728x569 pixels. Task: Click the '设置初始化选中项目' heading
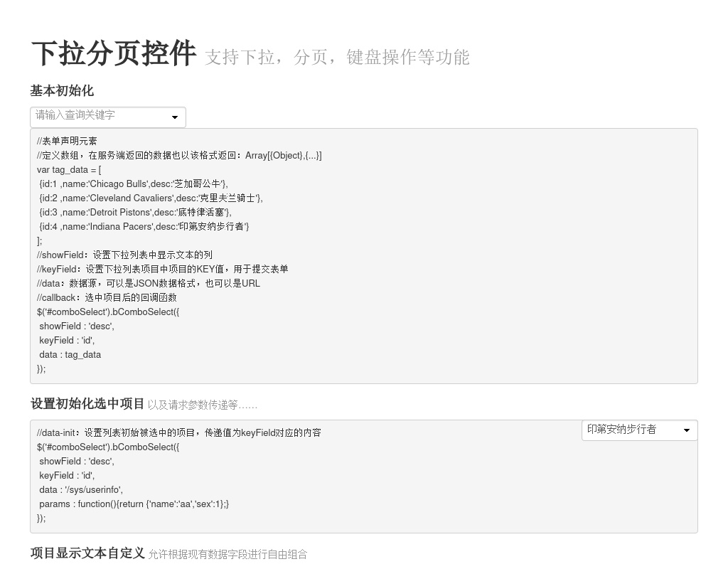87,404
